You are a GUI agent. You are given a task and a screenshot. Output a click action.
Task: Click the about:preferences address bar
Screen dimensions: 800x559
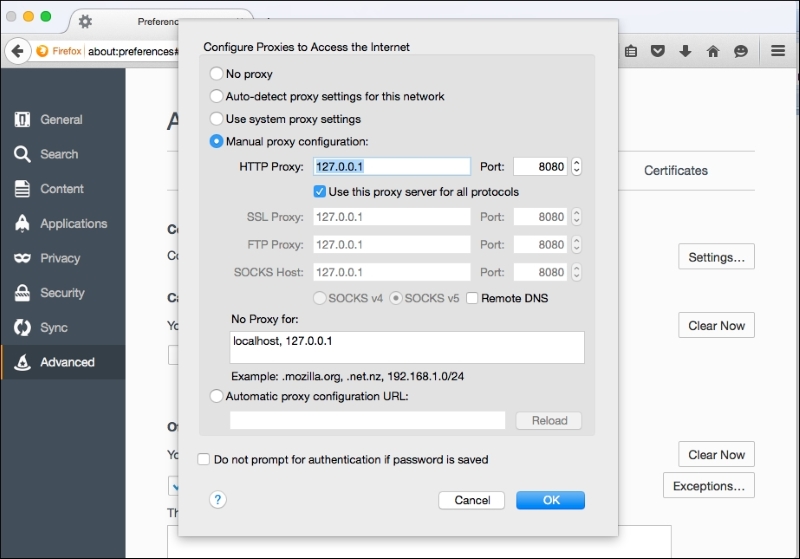(133, 51)
